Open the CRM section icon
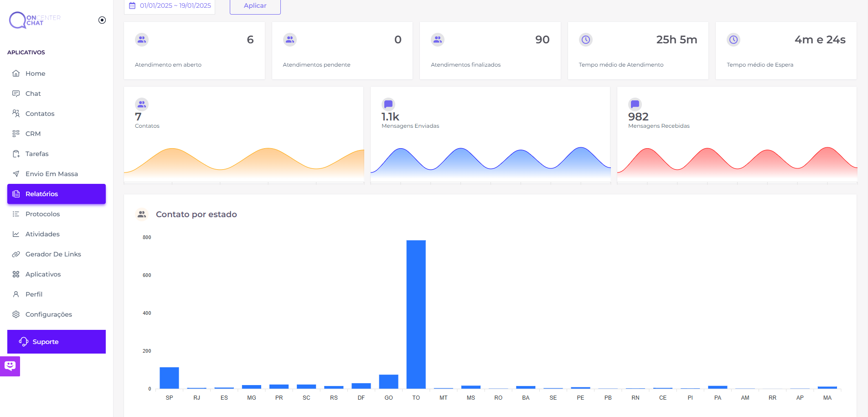Viewport: 868px width, 417px height. 16,134
